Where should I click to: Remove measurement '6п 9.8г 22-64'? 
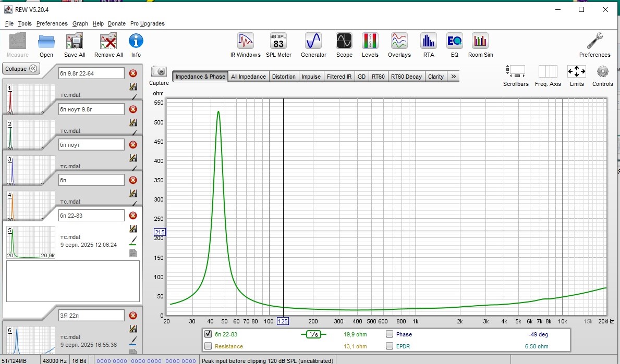click(133, 73)
